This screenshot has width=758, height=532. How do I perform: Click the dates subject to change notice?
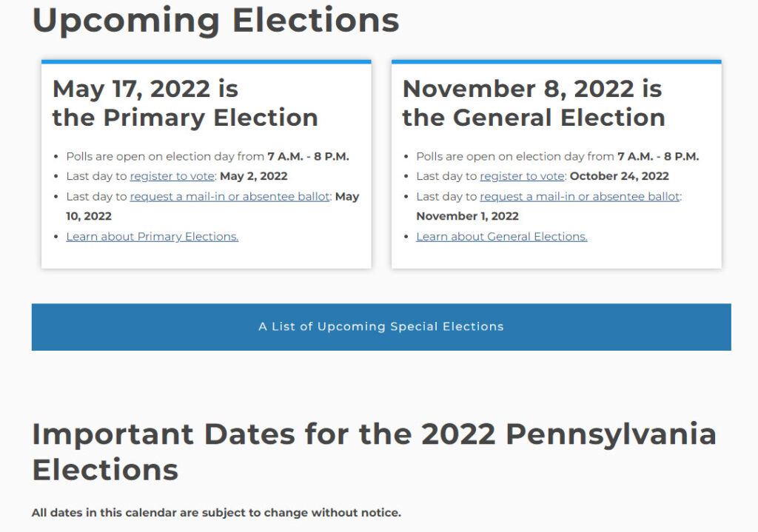[x=216, y=513]
